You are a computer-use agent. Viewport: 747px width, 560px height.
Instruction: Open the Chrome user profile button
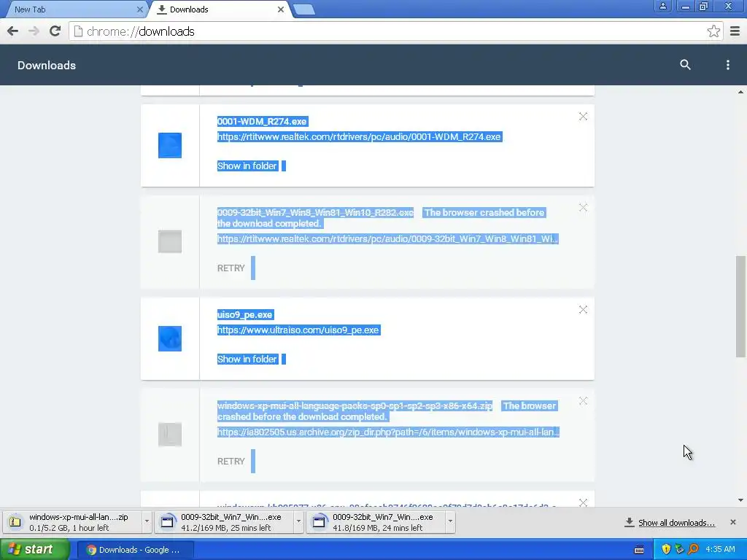tap(662, 7)
